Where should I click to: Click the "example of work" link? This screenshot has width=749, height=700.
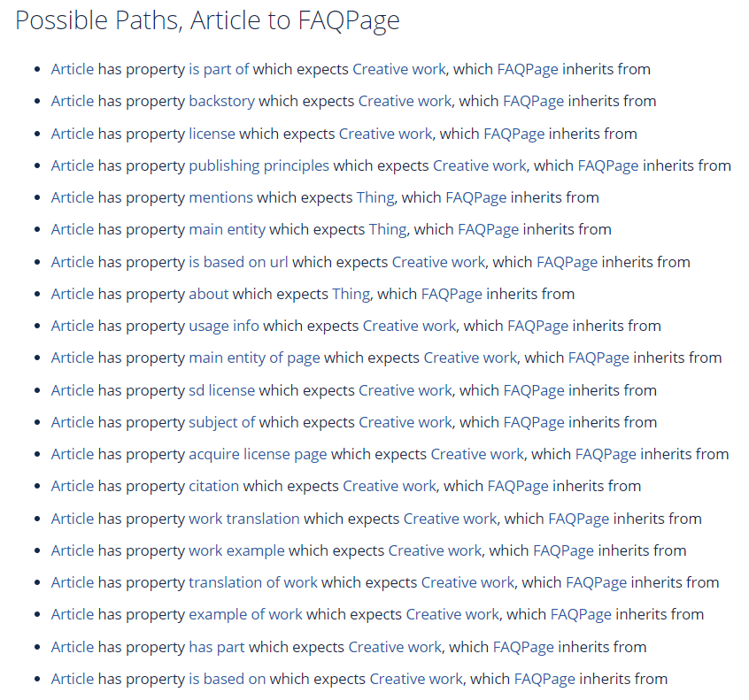tap(245, 614)
